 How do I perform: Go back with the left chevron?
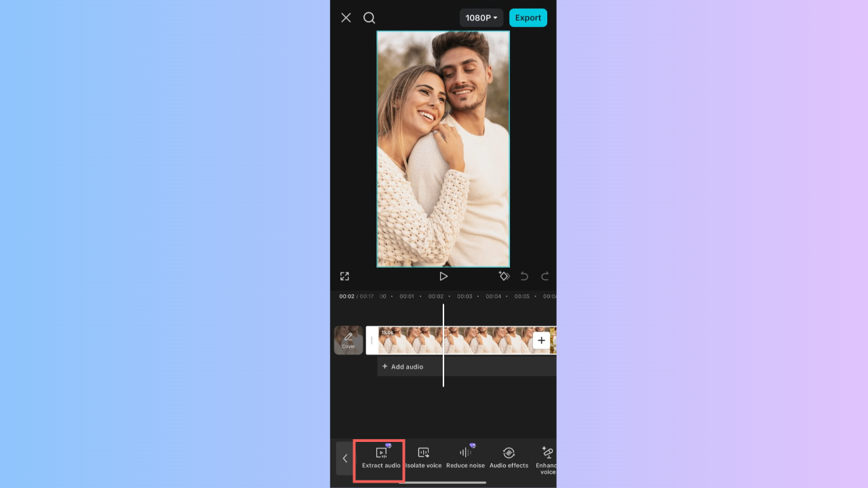point(344,458)
